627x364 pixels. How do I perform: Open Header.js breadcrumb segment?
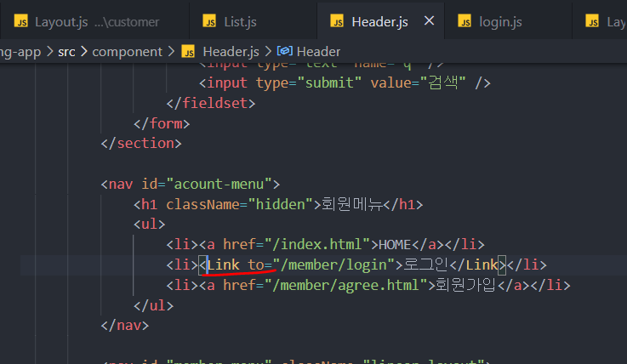(231, 52)
